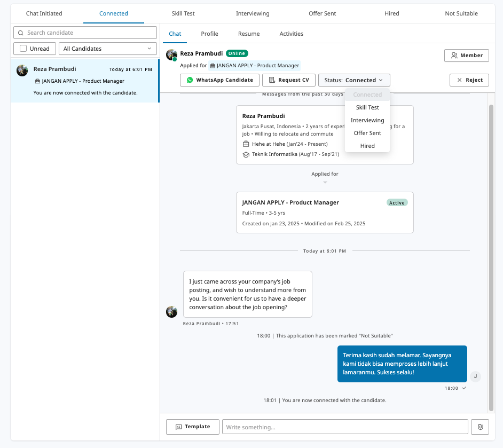Select Reza Prambudi candidate list entry
Image resolution: width=503 pixels, height=448 pixels.
tap(85, 81)
